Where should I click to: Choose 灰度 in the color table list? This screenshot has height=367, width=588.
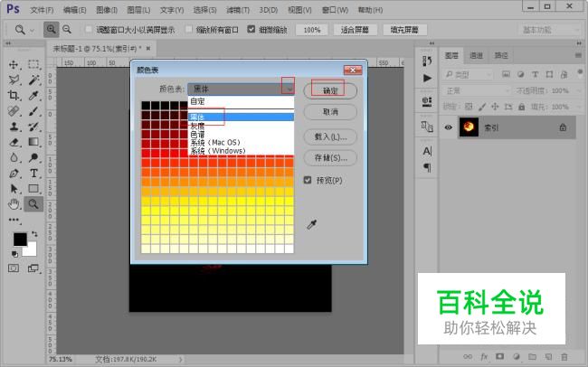pyautogui.click(x=241, y=126)
